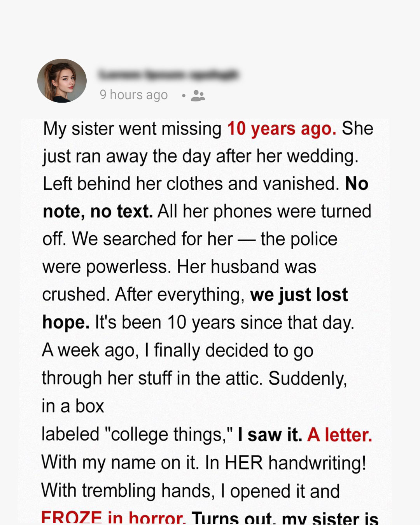The width and height of the screenshot is (420, 525).
Task: Click the bold "note, no text." phrase
Action: tap(98, 212)
